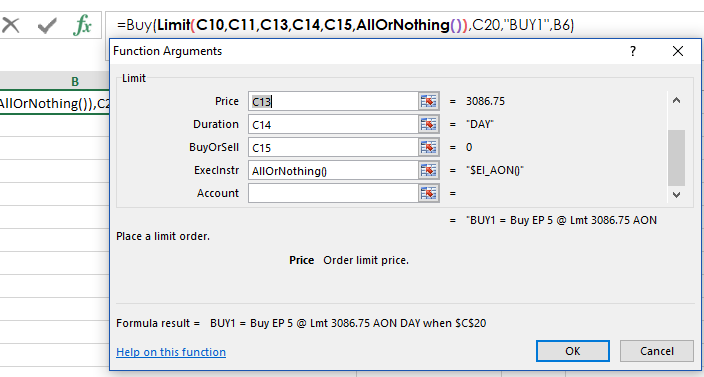Click the Cancel button
Screen dimensions: 704x377
tap(656, 351)
